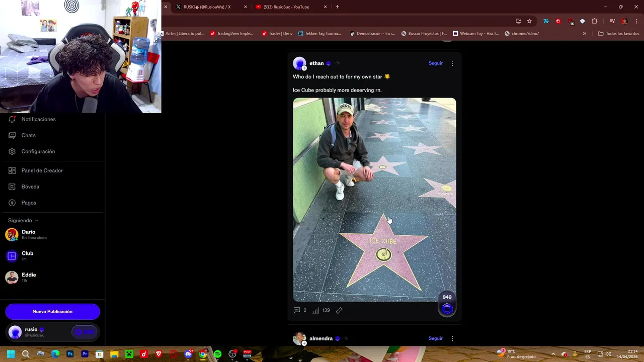644x362 pixels.
Task: Click the Notificaciones bell icon
Action: (x=12, y=119)
